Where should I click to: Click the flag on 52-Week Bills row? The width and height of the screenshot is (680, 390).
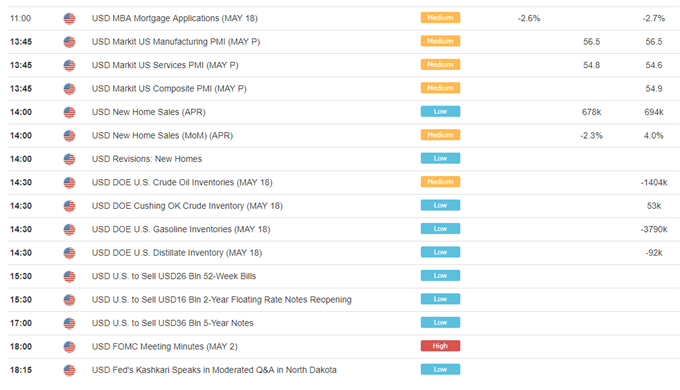pyautogui.click(x=69, y=276)
